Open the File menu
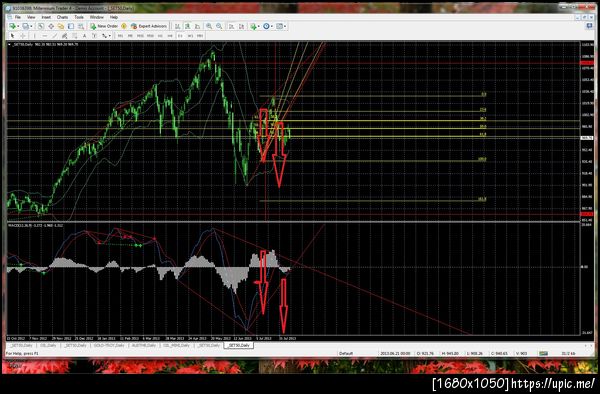The width and height of the screenshot is (600, 394). tap(18, 17)
